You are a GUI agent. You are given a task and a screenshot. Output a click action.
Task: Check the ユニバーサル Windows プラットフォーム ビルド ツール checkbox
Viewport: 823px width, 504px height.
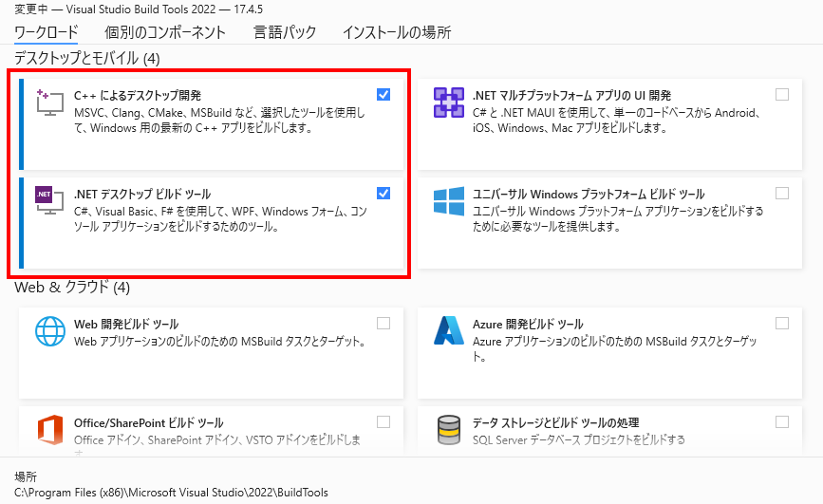point(782,194)
